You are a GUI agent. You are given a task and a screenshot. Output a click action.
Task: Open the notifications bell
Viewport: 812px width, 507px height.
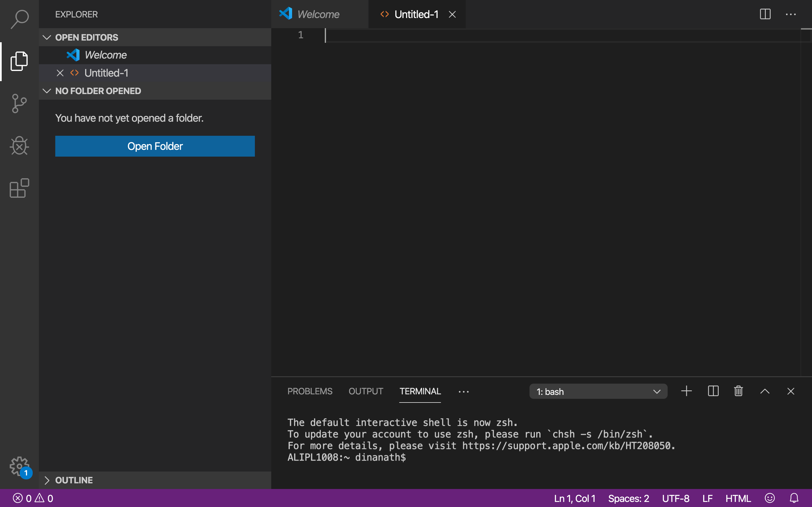[x=794, y=498]
